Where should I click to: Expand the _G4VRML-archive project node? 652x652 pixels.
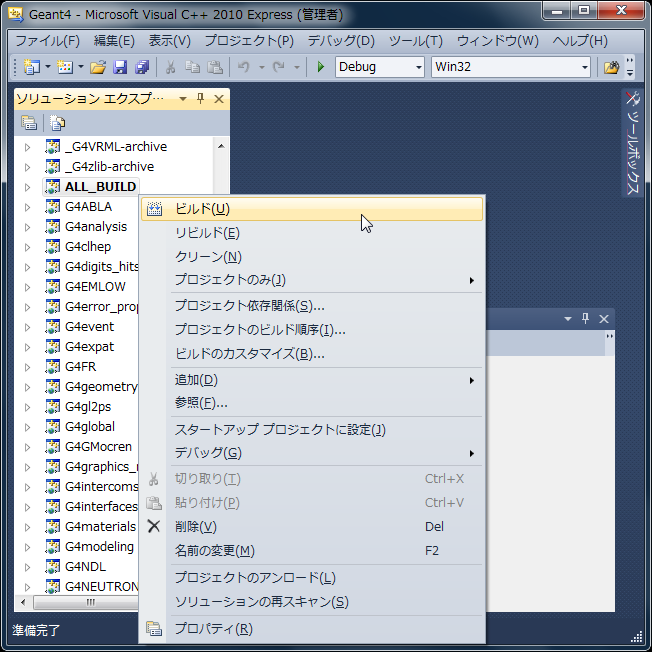[27, 147]
